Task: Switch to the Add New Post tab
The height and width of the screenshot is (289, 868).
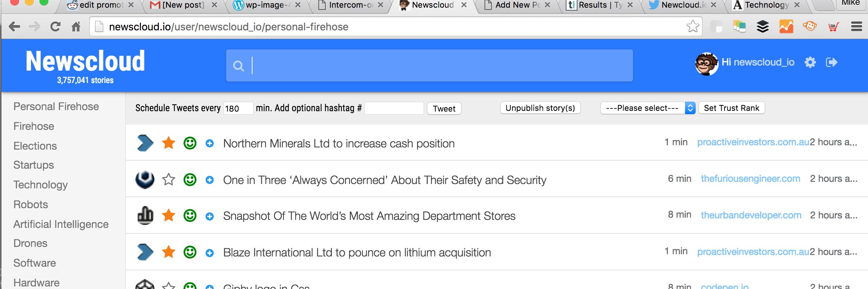Action: [x=517, y=5]
